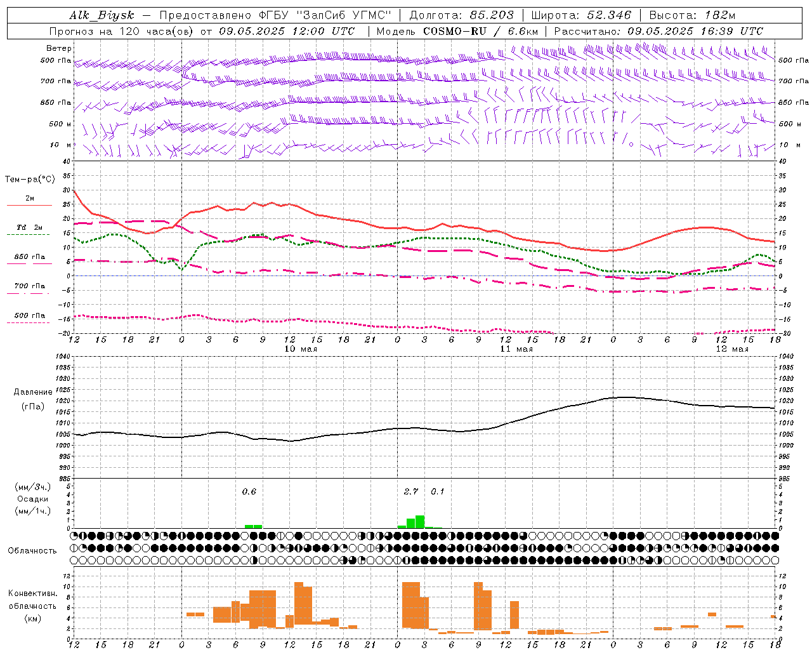Click the (гПа) unit under Давление

(x=33, y=407)
